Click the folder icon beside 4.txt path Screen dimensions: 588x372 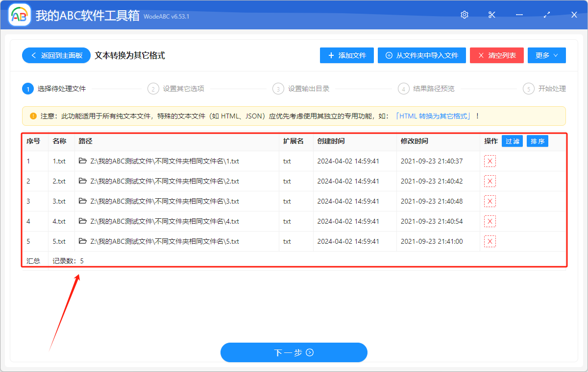(x=83, y=221)
